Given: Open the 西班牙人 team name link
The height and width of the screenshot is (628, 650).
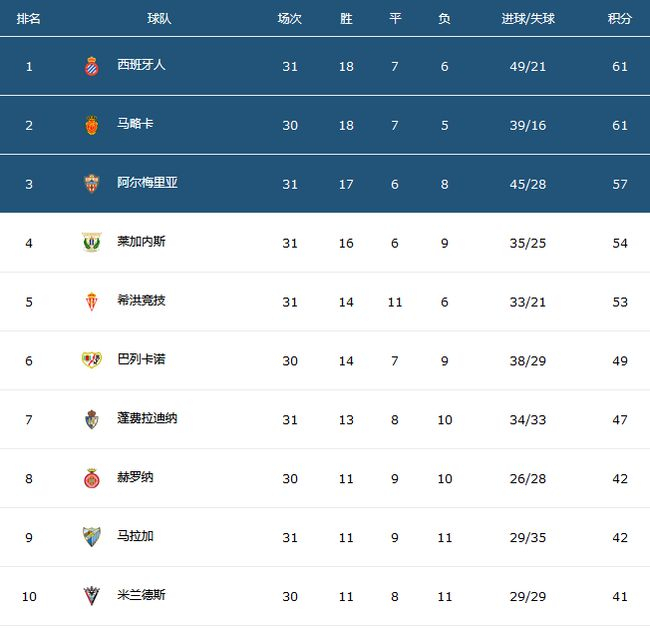Looking at the screenshot, I should tap(141, 65).
